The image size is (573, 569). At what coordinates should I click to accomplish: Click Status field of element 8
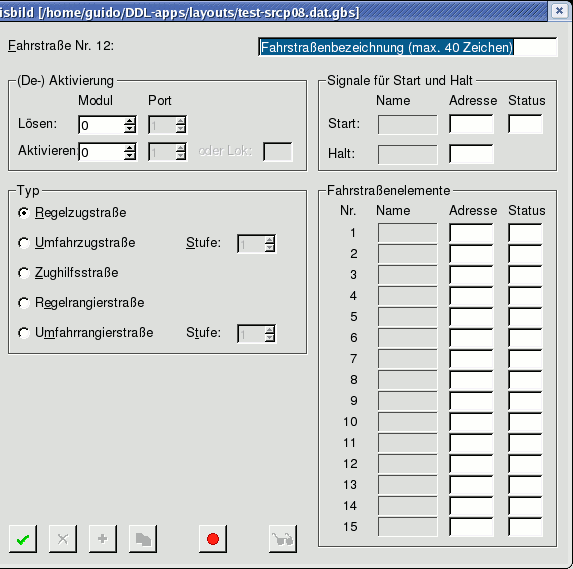[x=525, y=380]
